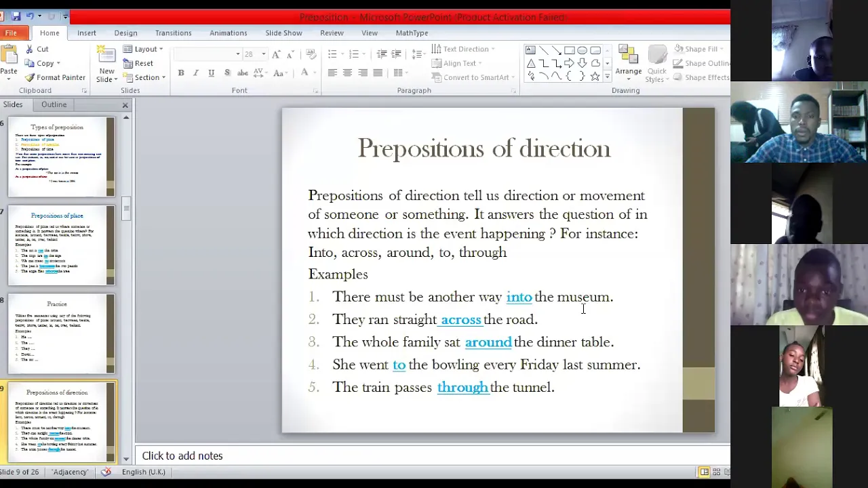Apply font color
Viewport: 868px width, 488px height.
(x=304, y=73)
